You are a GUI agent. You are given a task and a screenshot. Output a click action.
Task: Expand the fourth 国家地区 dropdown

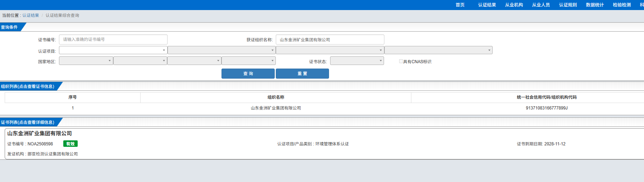pyautogui.click(x=248, y=61)
